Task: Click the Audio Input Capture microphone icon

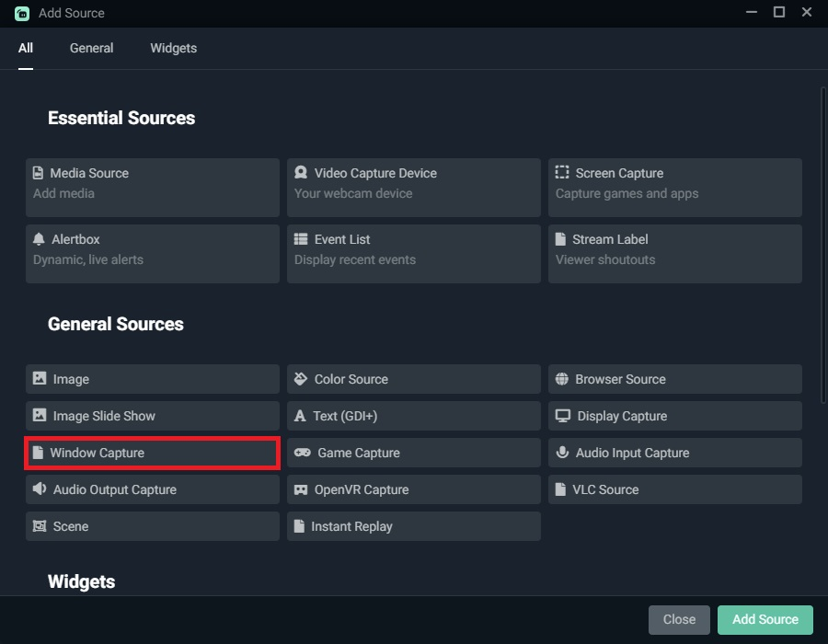Action: 562,453
